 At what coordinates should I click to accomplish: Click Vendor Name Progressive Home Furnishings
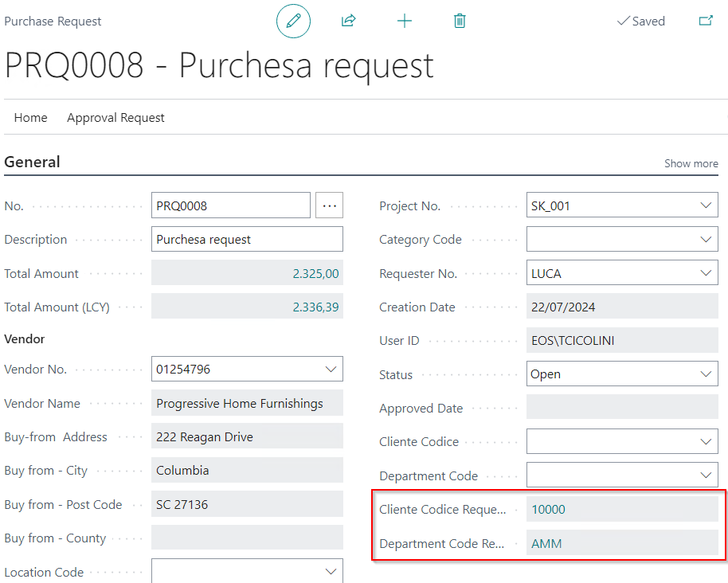247,403
